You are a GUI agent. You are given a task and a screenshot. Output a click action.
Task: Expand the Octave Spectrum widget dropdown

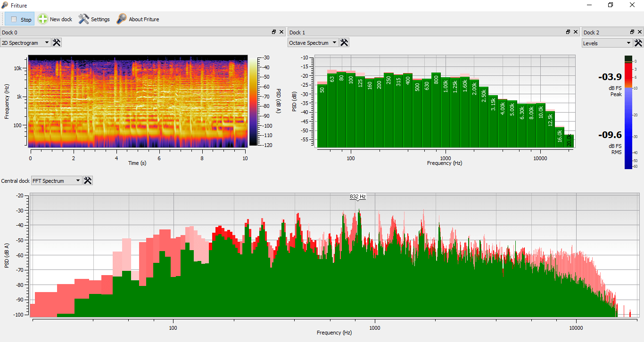coord(313,42)
